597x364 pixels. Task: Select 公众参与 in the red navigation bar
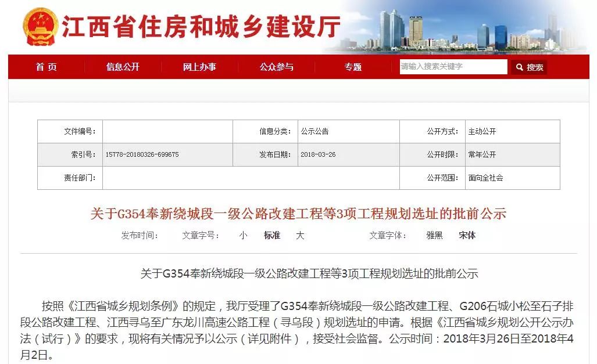[x=276, y=67]
